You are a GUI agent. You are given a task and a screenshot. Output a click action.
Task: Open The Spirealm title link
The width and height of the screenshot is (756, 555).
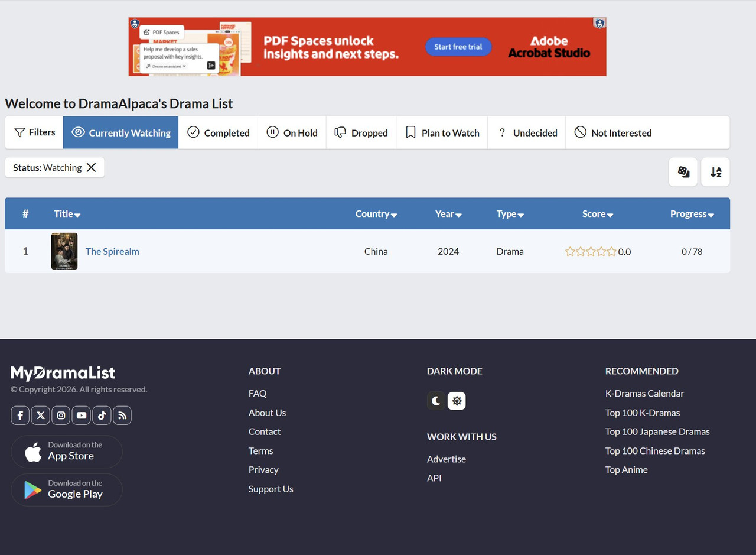[112, 251]
